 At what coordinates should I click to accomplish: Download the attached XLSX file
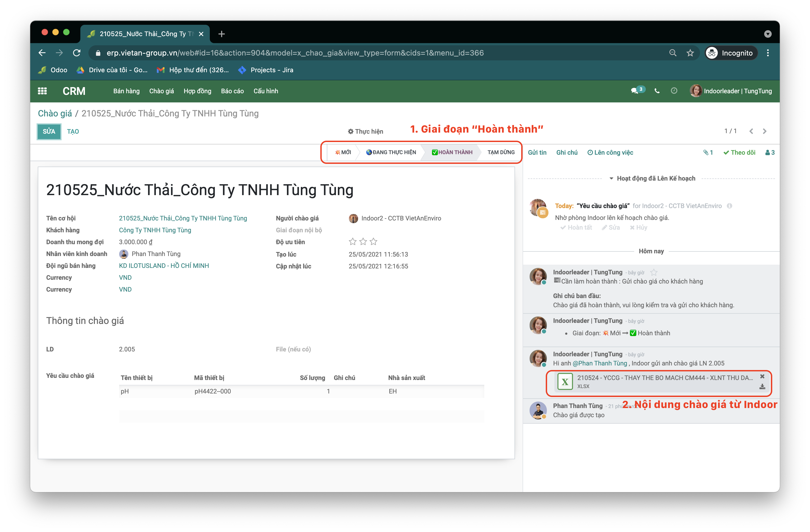point(762,387)
